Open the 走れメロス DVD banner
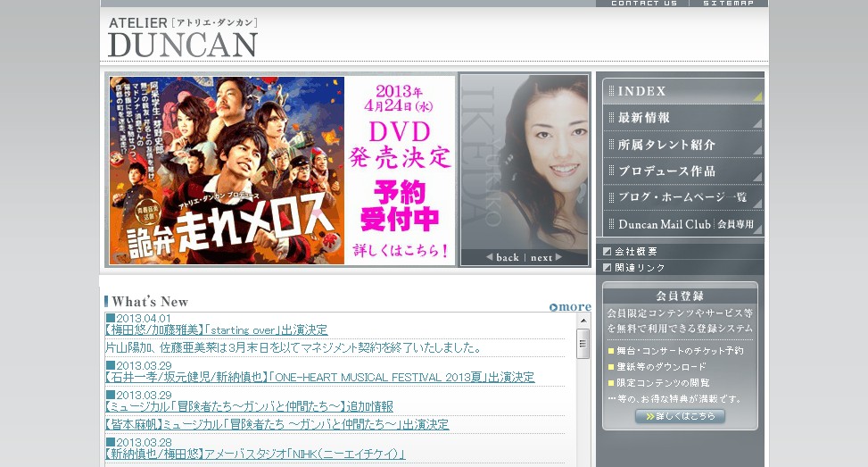This screenshot has width=868, height=467. tap(282, 170)
